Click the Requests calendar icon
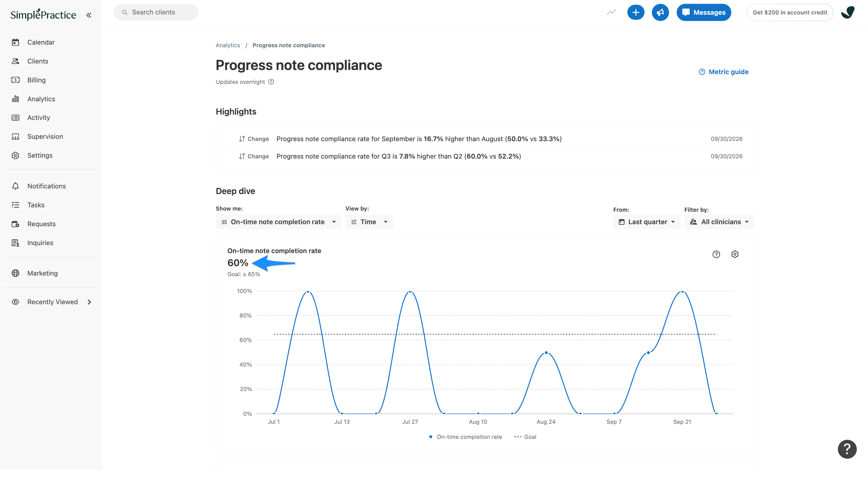This screenshot has height=482, width=868. (x=15, y=224)
